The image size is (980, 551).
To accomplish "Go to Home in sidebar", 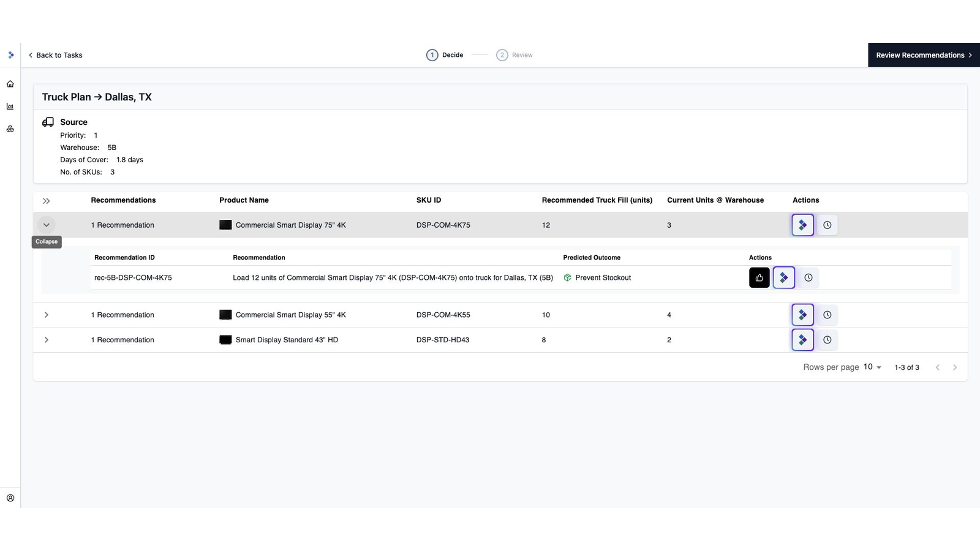I will point(10,84).
